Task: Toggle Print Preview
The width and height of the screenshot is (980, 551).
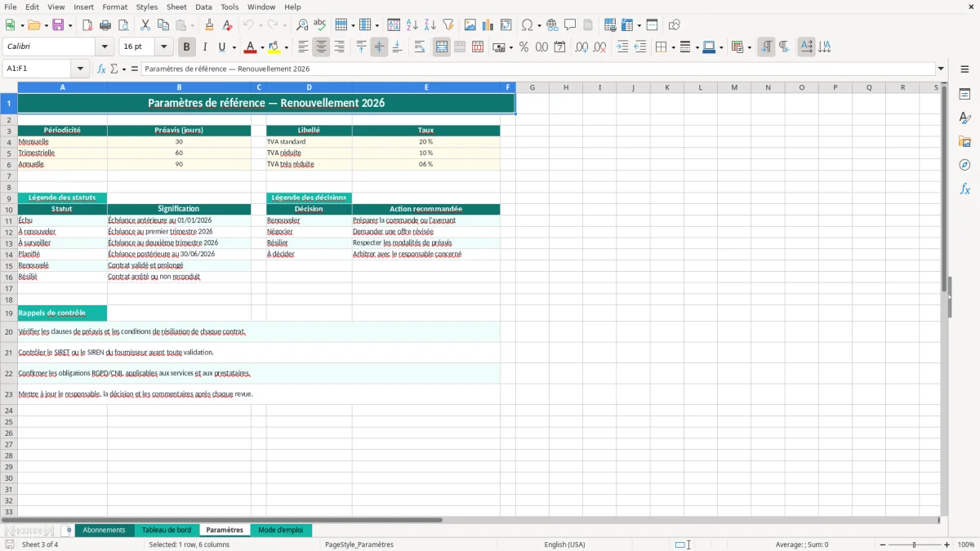Action: click(x=123, y=25)
